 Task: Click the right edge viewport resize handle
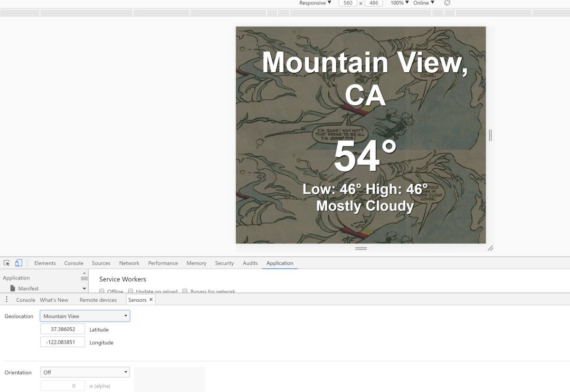[x=490, y=135]
